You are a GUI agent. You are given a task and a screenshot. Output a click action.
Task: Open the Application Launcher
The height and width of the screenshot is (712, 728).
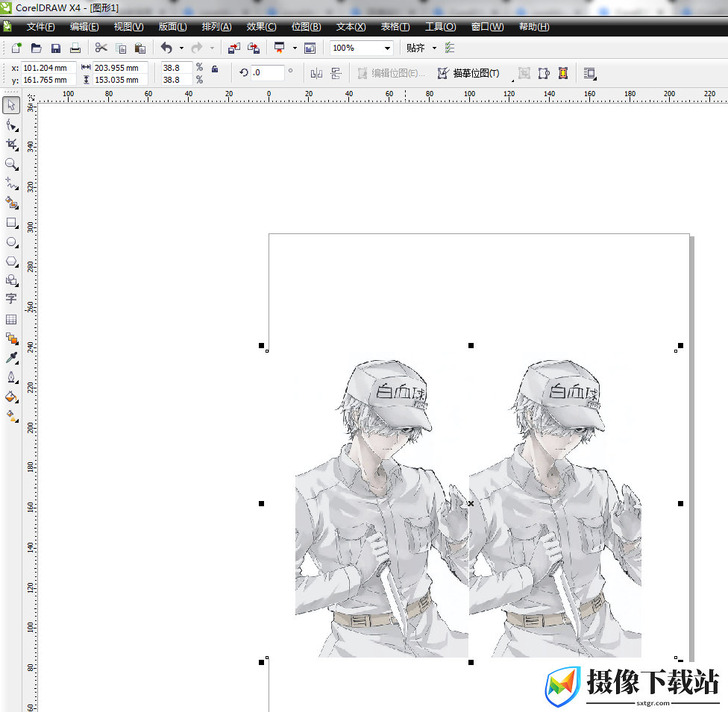point(280,48)
